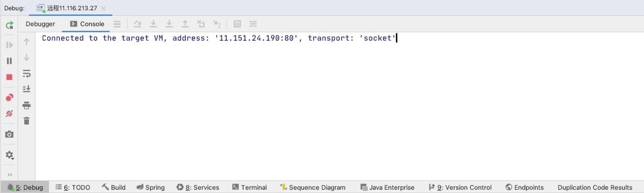Select the Console tab
644x193 pixels.
click(87, 24)
